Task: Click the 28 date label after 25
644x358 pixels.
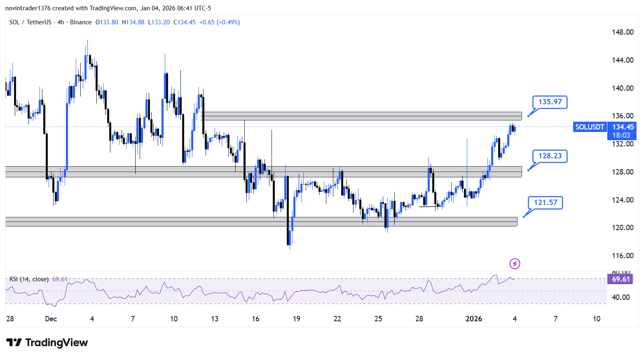Action: [419, 319]
